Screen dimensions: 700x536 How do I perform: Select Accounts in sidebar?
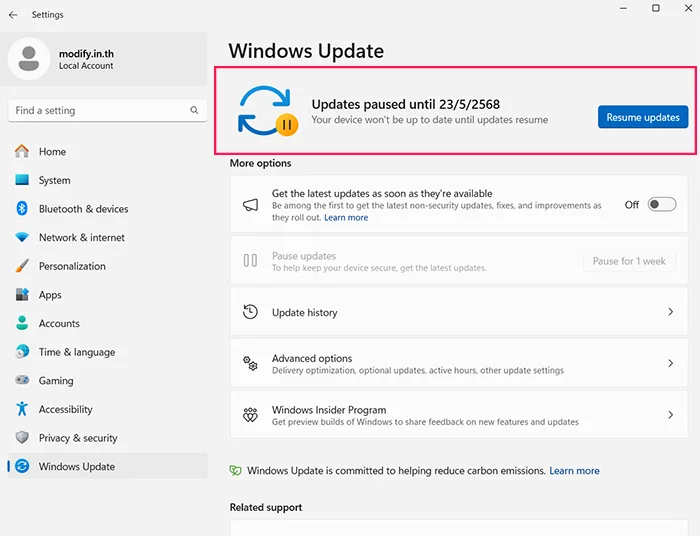coord(108,323)
